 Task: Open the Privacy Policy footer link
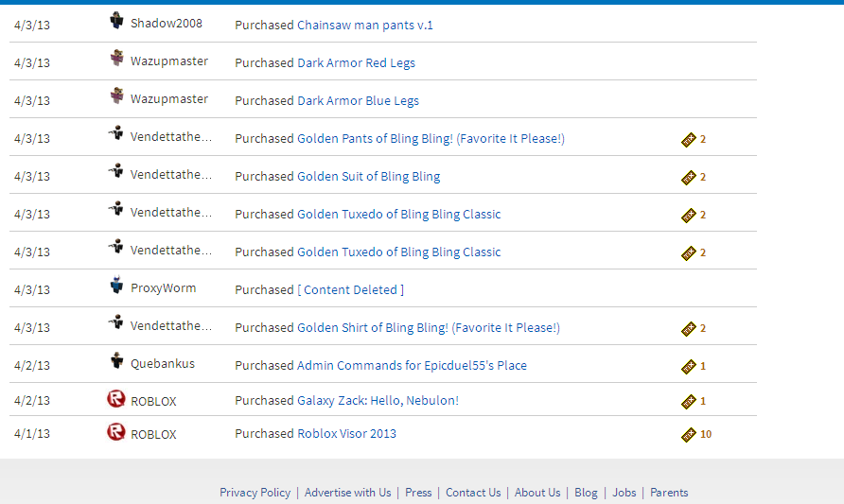[x=255, y=492]
